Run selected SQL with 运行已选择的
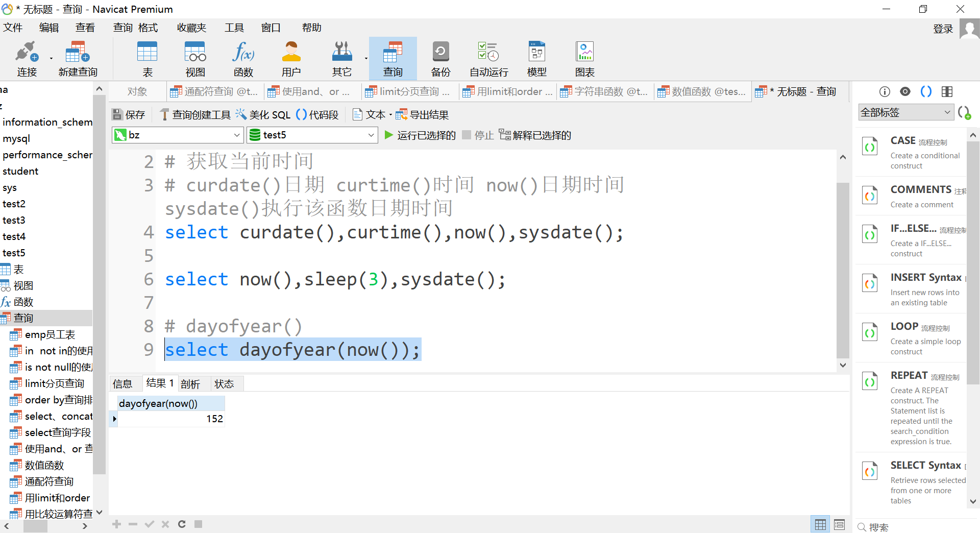980x533 pixels. pyautogui.click(x=420, y=135)
